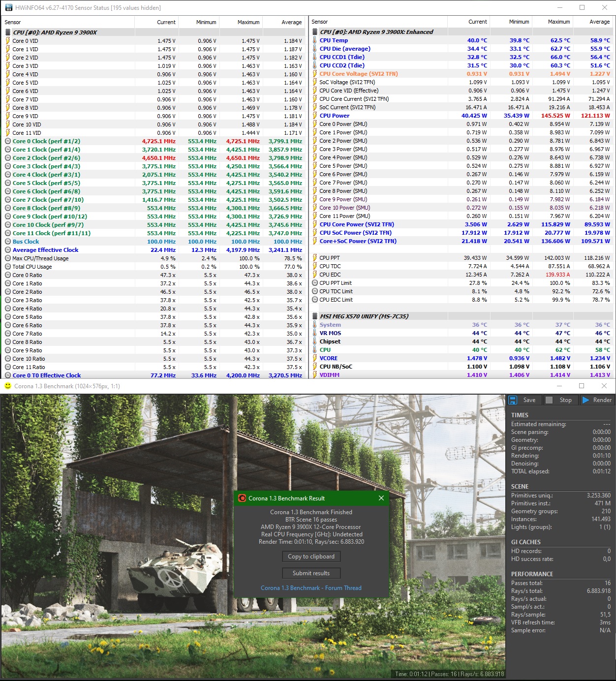Click the clock icon beside Average Effective Clock
Screen dimensions: 616x681
click(8, 250)
